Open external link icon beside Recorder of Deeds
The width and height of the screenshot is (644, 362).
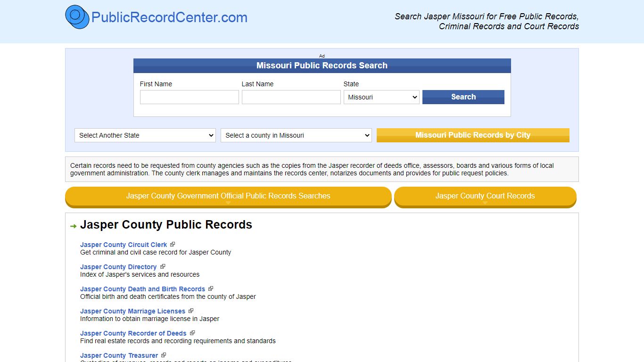pyautogui.click(x=192, y=333)
